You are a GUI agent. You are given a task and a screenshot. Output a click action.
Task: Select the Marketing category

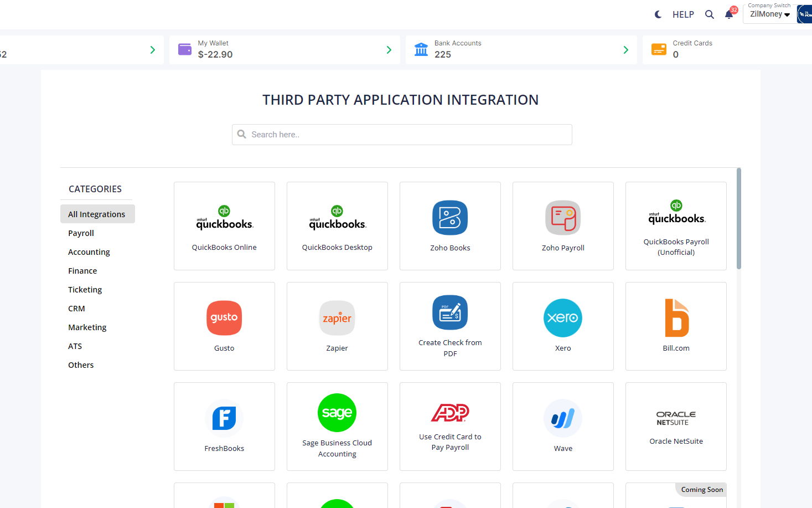pyautogui.click(x=87, y=327)
